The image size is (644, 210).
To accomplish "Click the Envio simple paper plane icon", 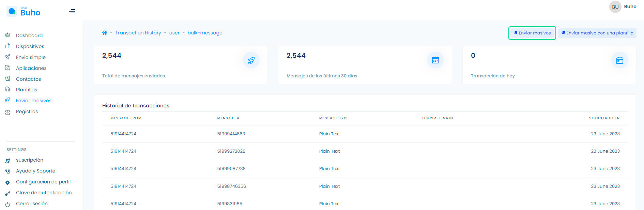I will tap(7, 57).
